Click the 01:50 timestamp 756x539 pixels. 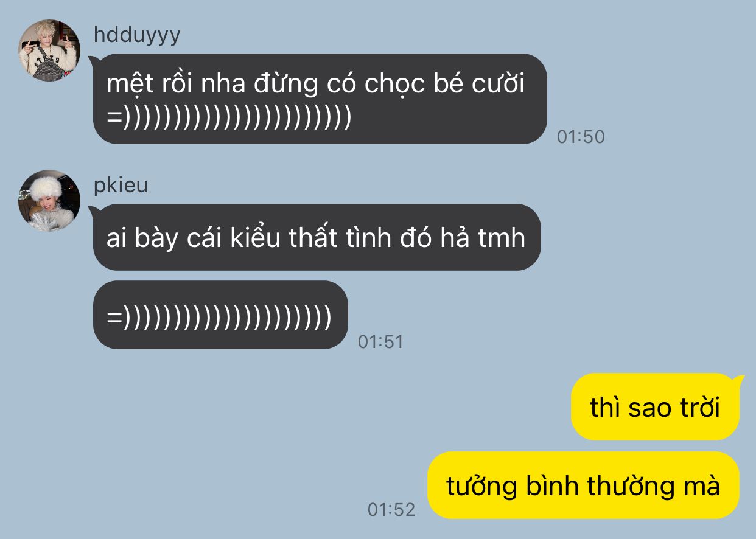[x=581, y=137]
